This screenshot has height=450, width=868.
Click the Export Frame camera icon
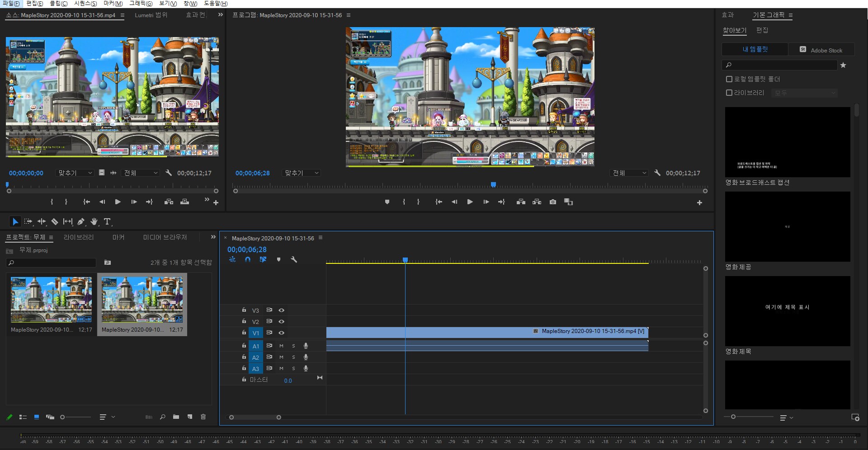pos(552,202)
